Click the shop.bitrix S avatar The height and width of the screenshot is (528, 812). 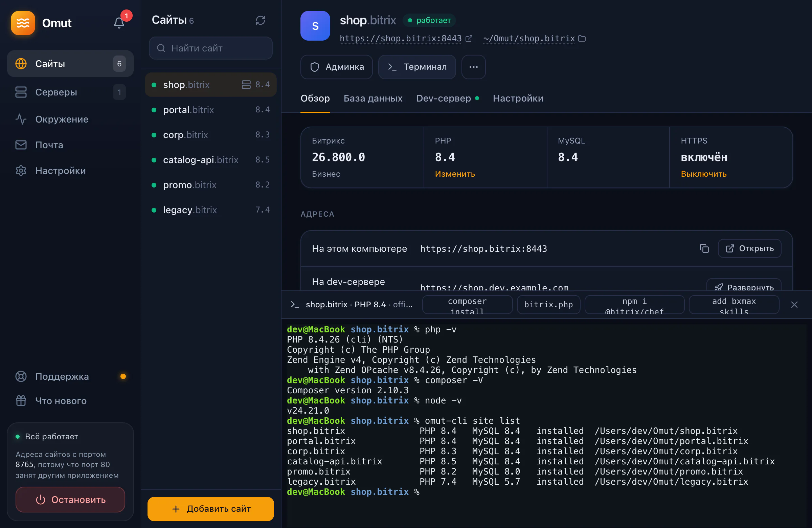click(x=315, y=26)
